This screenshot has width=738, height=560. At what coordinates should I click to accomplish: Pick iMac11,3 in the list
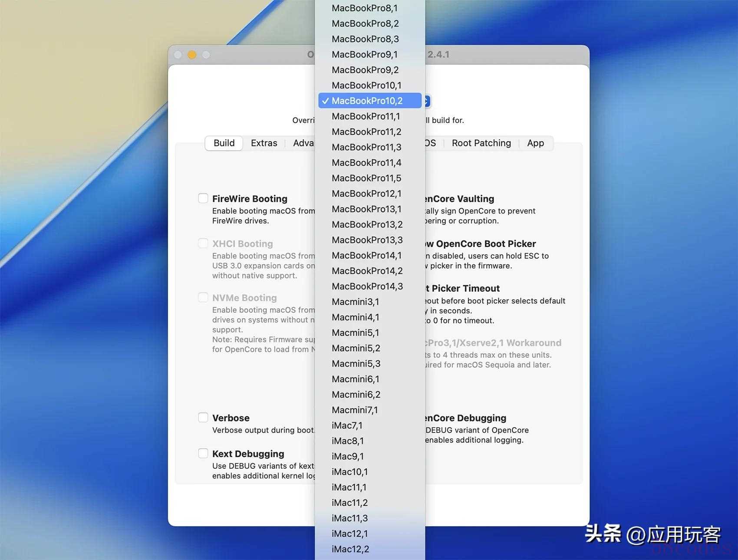pyautogui.click(x=370, y=518)
